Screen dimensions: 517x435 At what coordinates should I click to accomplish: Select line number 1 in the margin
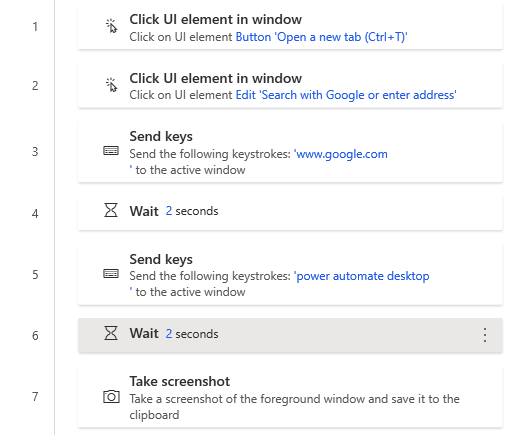click(35, 27)
